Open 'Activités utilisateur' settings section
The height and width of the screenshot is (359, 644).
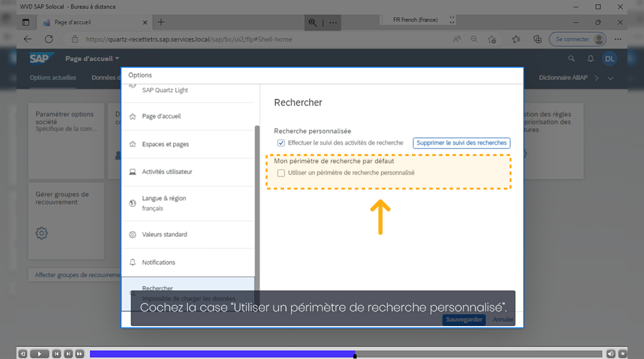point(167,172)
